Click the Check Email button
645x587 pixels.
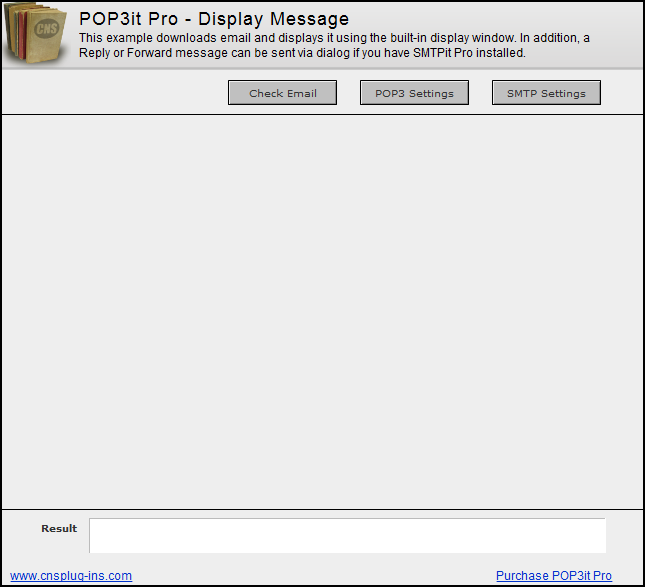point(282,93)
